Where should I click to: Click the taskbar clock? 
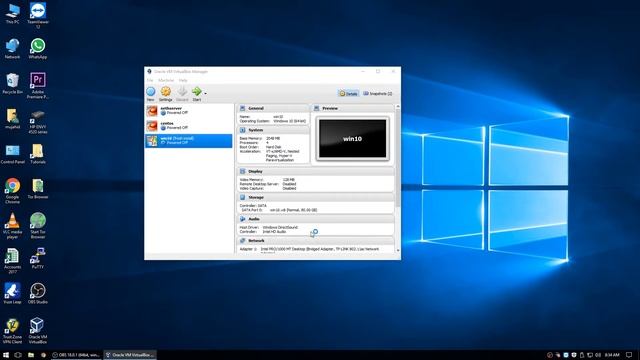[x=612, y=355]
